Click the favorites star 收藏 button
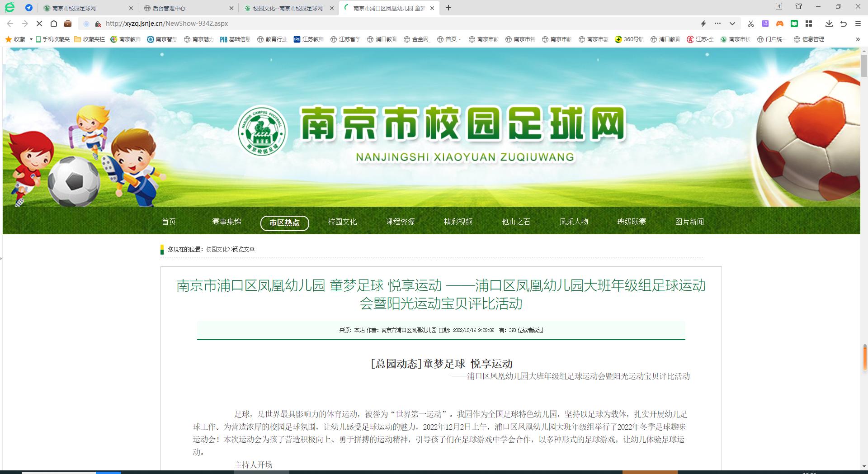Viewport: 868px width, 474px height. tap(15, 39)
